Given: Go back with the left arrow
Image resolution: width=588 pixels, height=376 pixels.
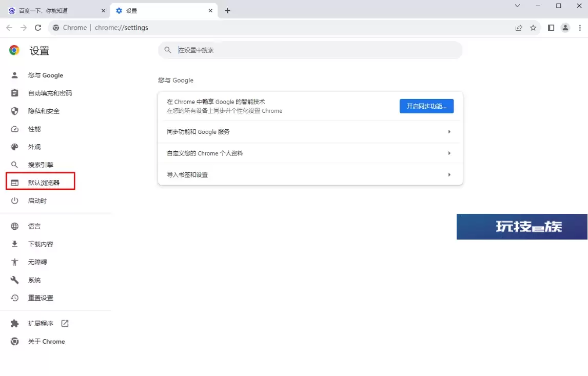Looking at the screenshot, I should pyautogui.click(x=9, y=27).
